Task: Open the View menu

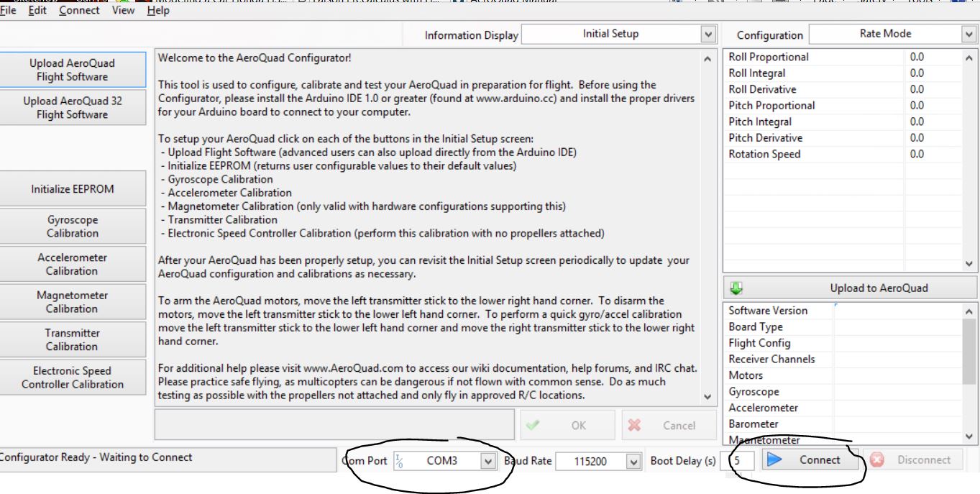Action: coord(123,12)
